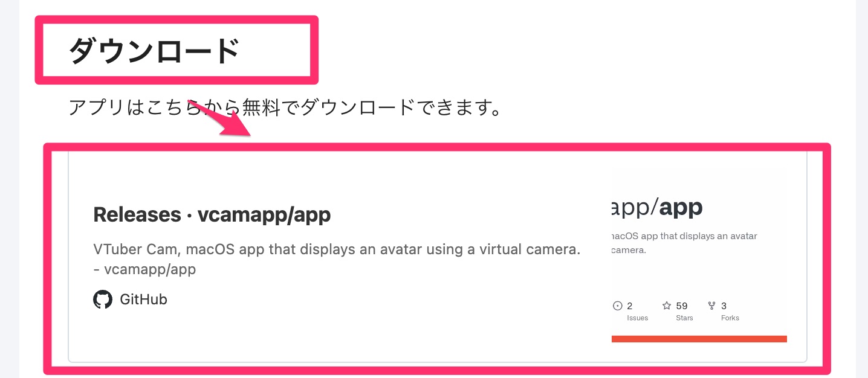Image resolution: width=868 pixels, height=378 pixels.
Task: Open the "Releases · vcamapp/app" link title
Action: pyautogui.click(x=212, y=214)
